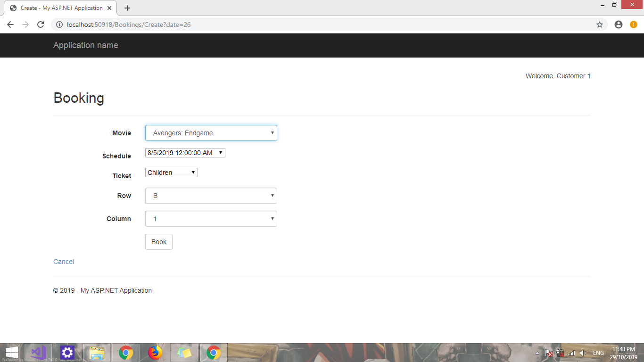644x362 pixels.
Task: Click the Cancel link
Action: coord(63,261)
